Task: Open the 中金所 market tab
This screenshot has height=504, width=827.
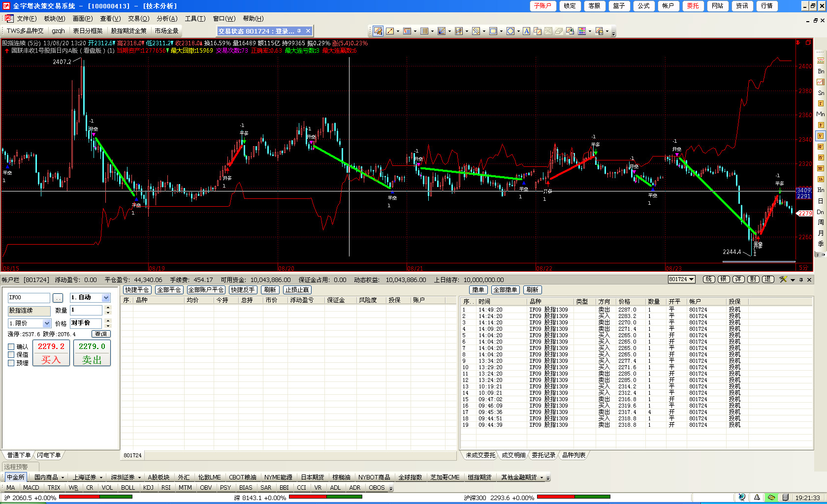Action: [16, 477]
